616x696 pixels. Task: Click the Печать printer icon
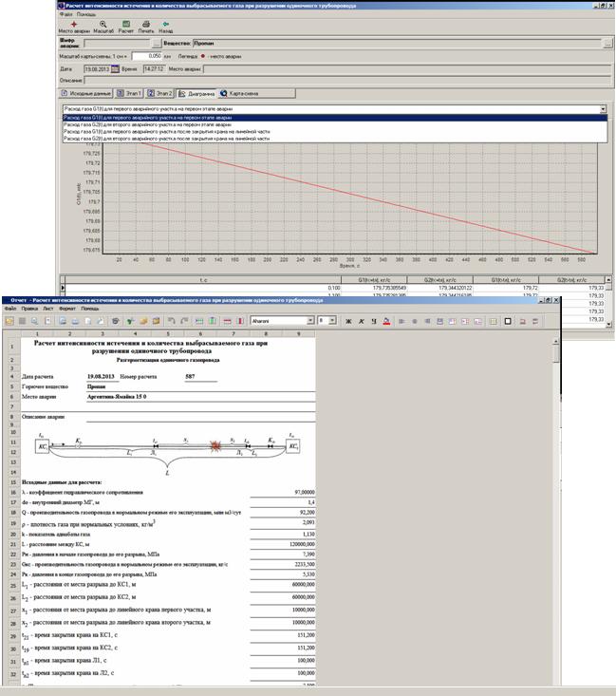145,26
